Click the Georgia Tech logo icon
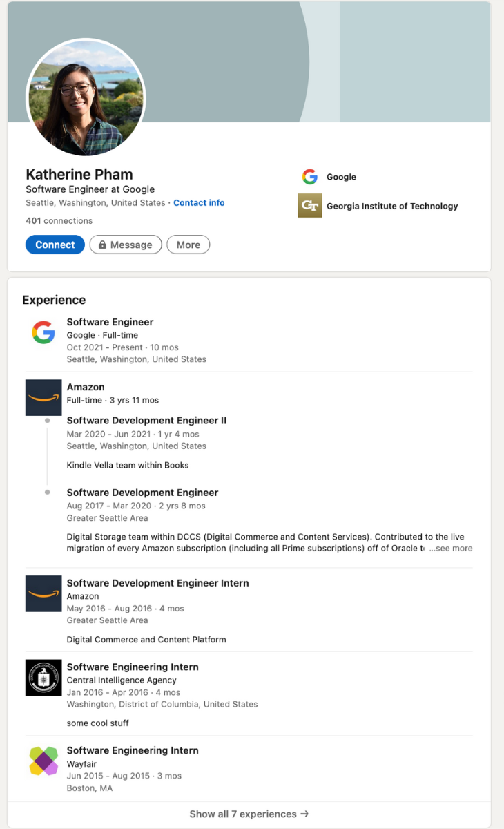Viewport: 504px width, 829px height. [310, 206]
